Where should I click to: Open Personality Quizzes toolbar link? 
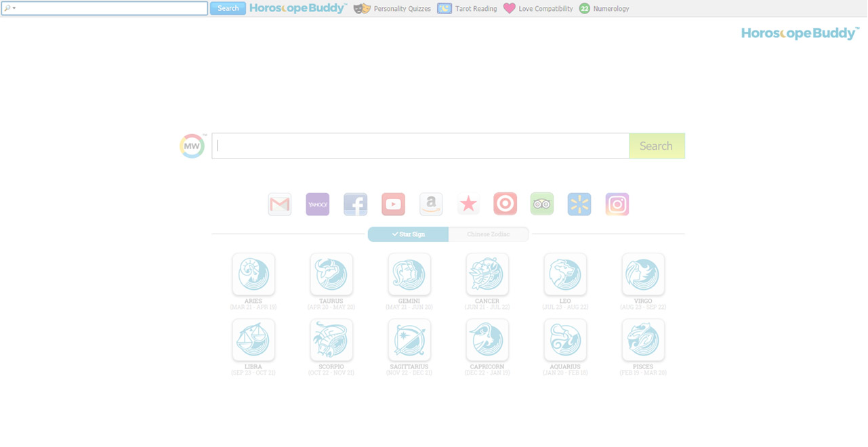[x=402, y=9]
